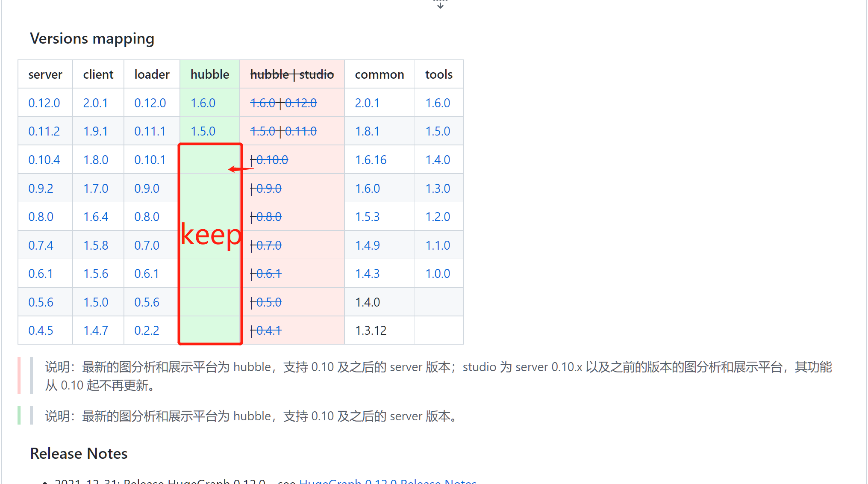Open client version 1.5.8 link

click(x=96, y=245)
